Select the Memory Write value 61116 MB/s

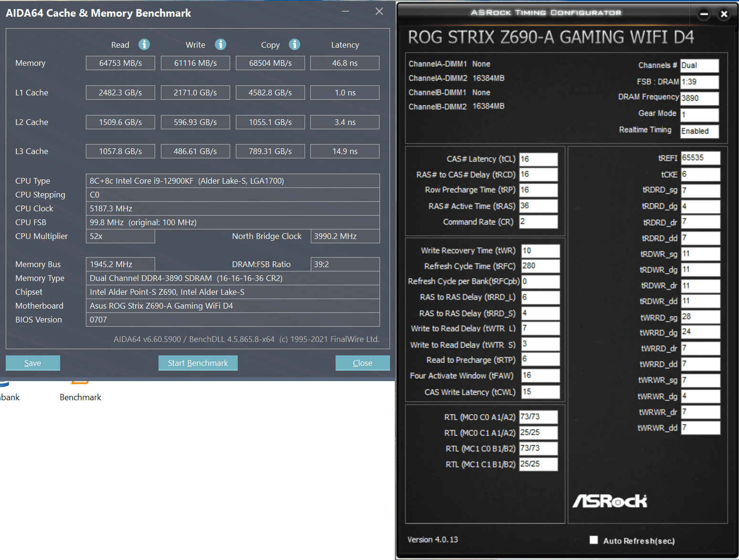click(195, 63)
